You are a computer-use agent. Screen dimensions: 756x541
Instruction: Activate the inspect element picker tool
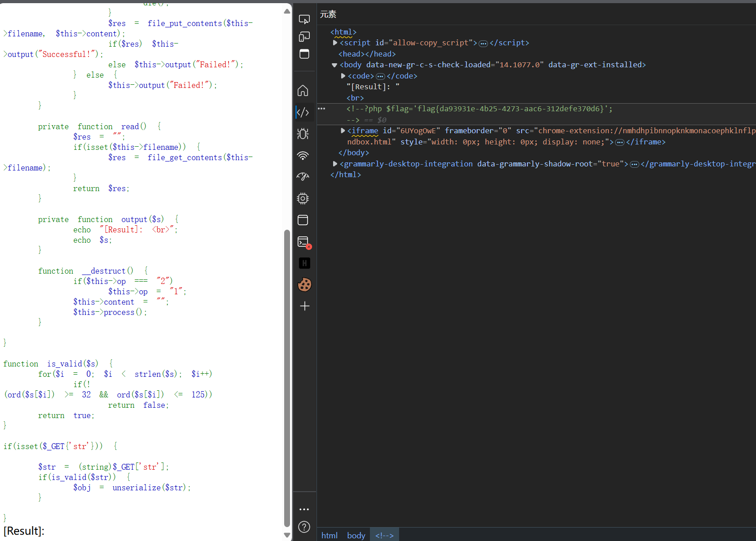[304, 19]
